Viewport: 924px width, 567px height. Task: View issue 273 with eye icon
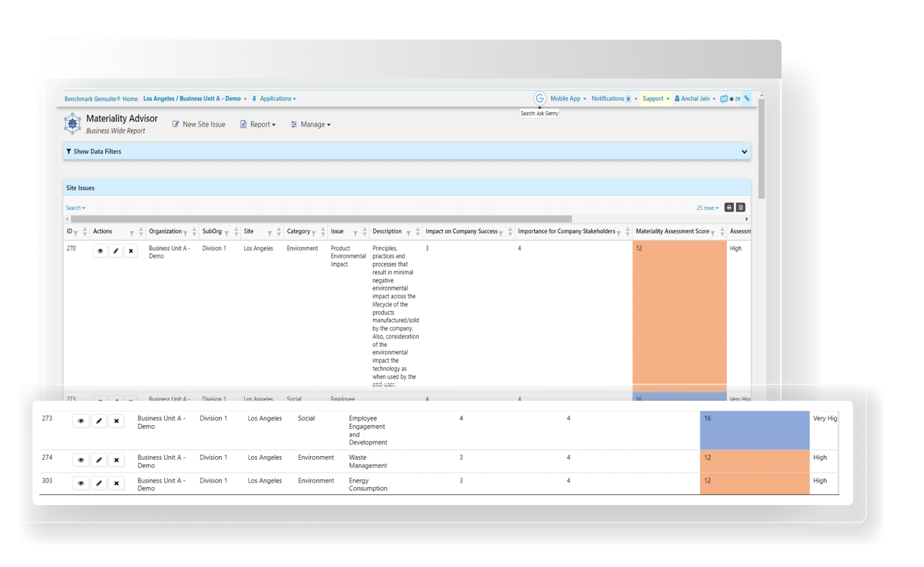tap(81, 421)
